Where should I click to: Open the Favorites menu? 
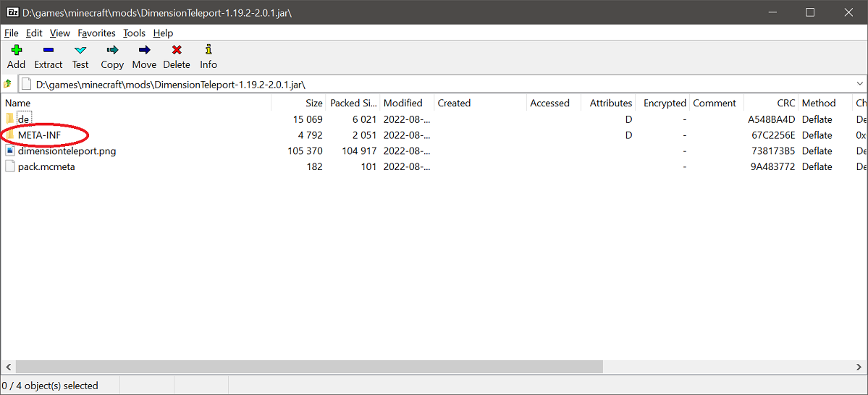pos(96,33)
